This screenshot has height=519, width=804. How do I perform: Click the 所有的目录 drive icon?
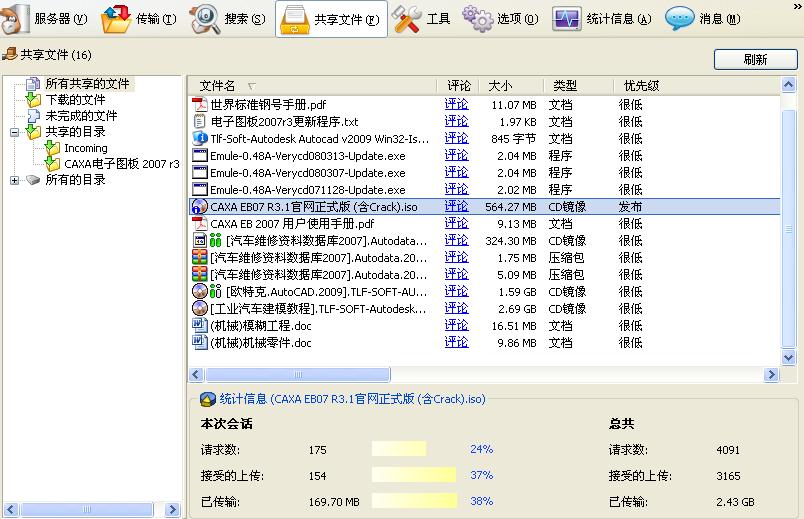coord(33,180)
